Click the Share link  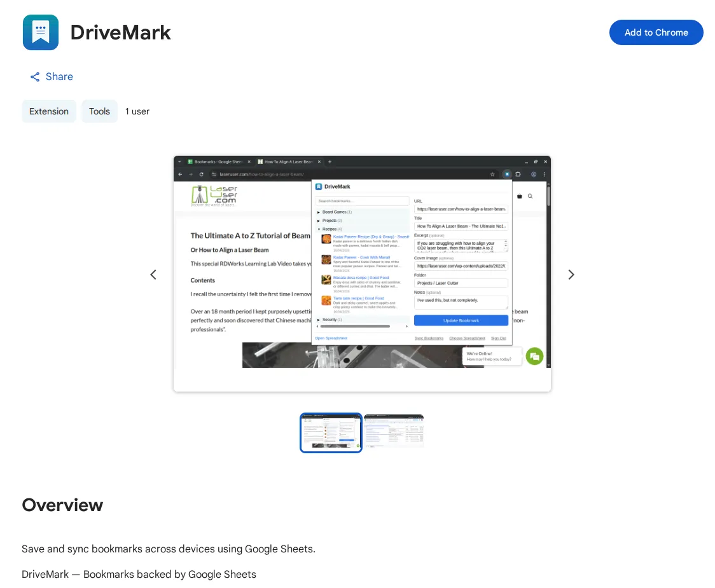coord(52,76)
